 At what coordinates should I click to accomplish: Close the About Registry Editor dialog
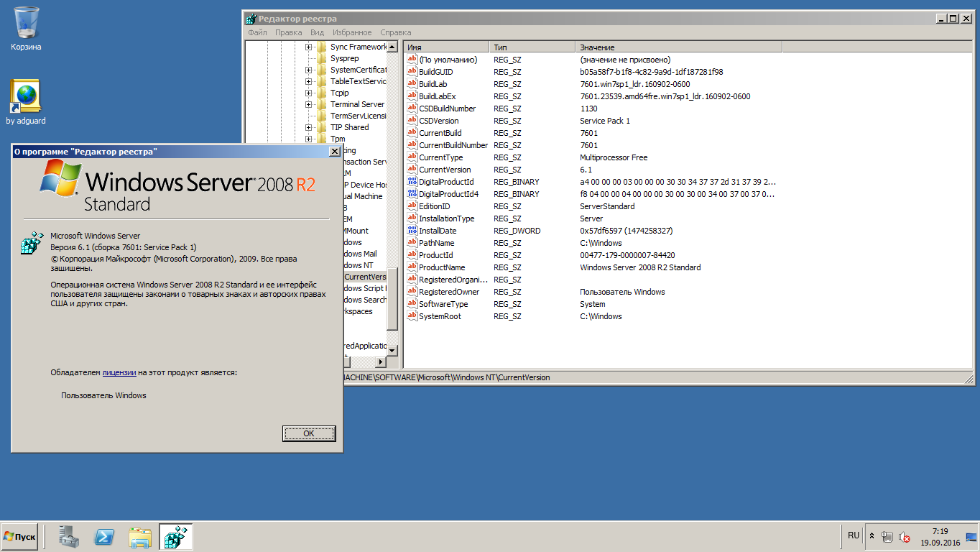(334, 151)
